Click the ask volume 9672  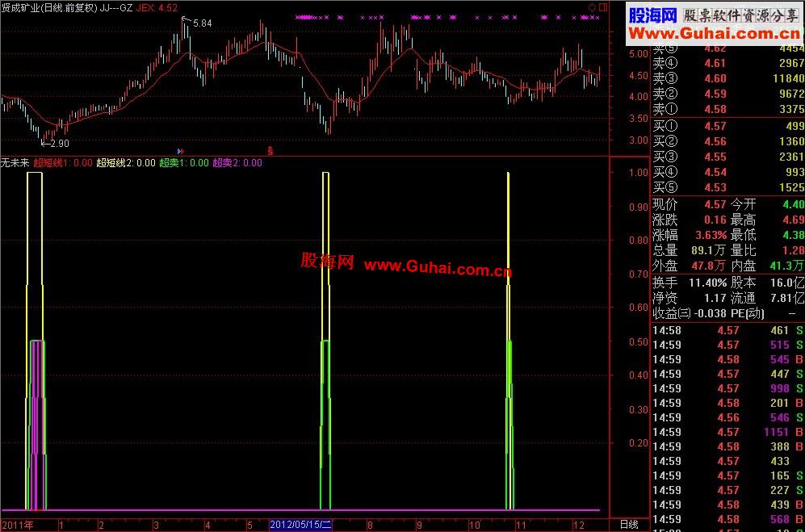tap(790, 94)
